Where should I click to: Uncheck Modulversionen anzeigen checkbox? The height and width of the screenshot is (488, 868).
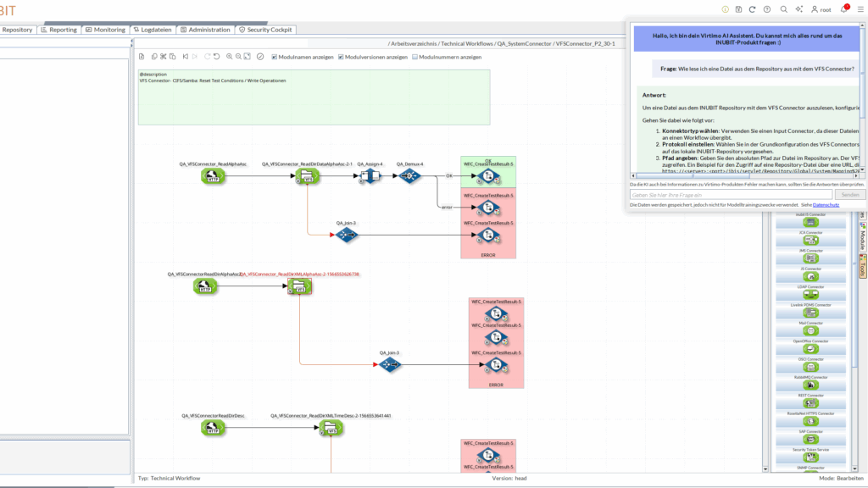[x=341, y=57]
